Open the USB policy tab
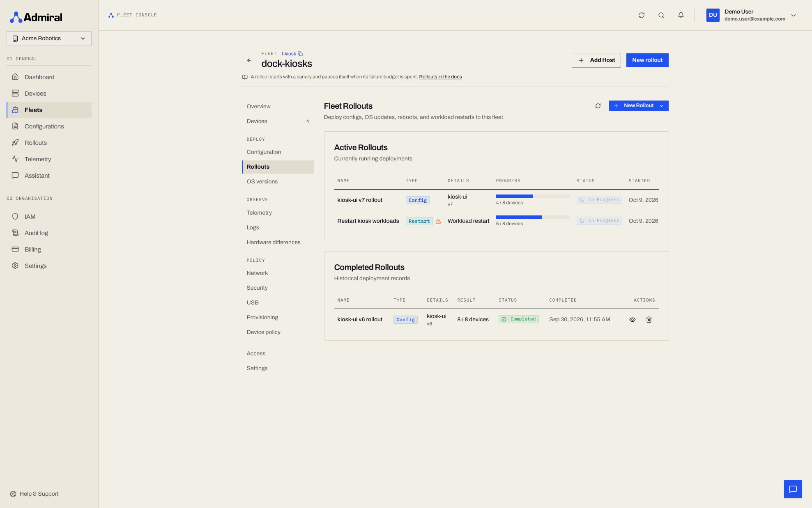812x508 pixels. [x=278, y=303]
